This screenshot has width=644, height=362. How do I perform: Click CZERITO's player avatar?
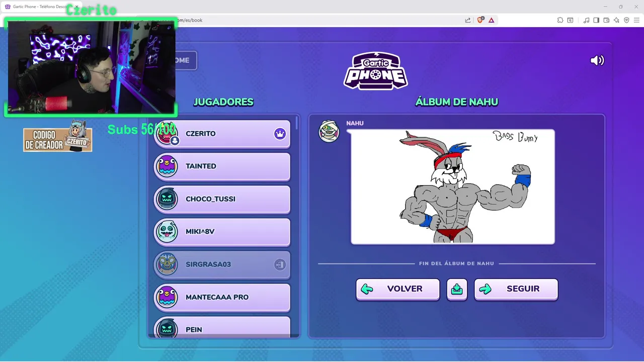167,134
